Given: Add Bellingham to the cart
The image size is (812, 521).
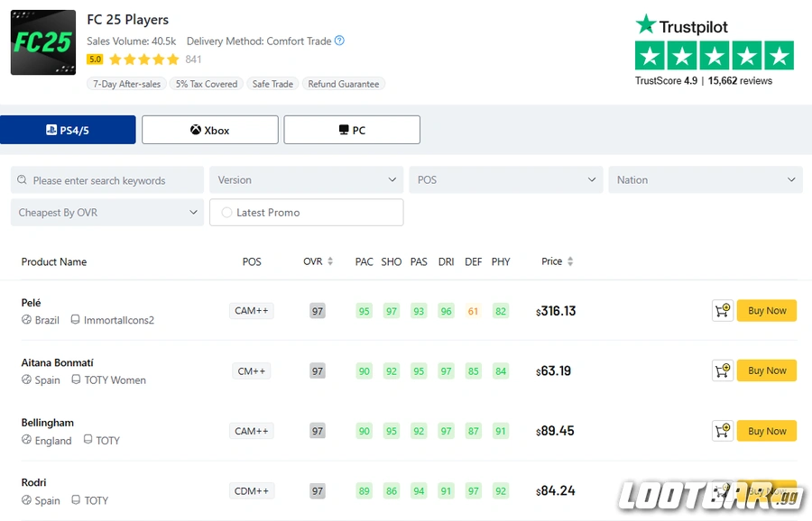Looking at the screenshot, I should tap(723, 431).
